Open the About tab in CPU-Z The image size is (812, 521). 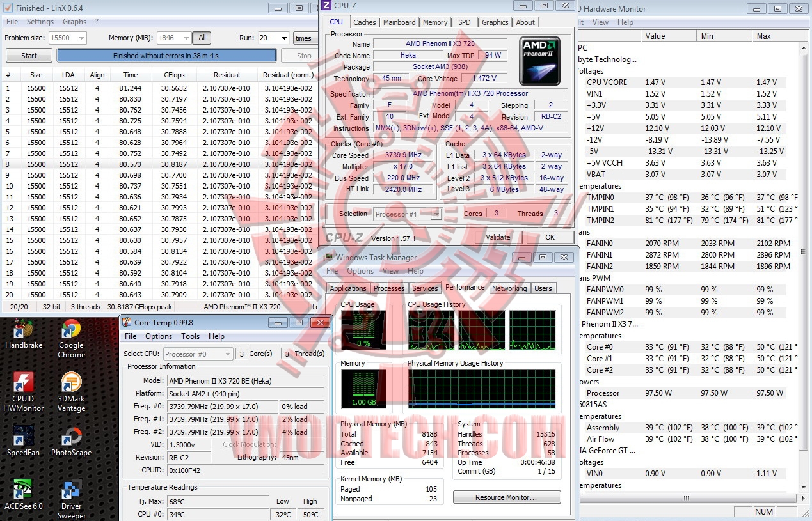(x=525, y=22)
